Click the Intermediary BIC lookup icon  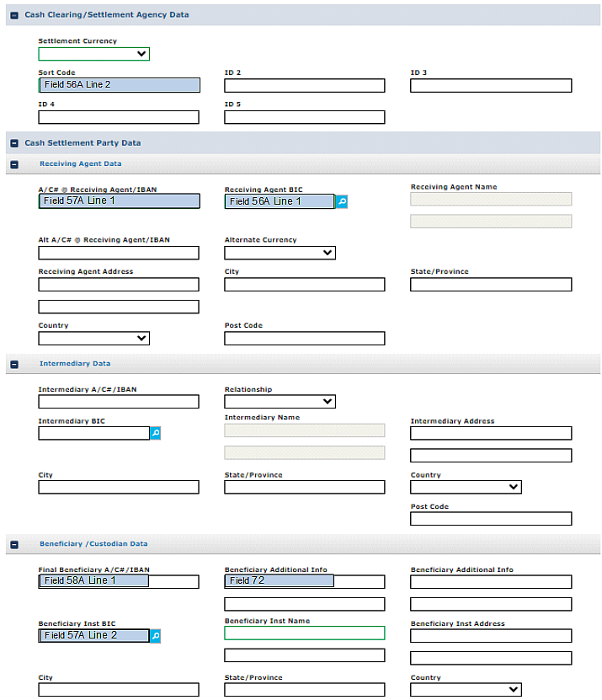pos(155,433)
